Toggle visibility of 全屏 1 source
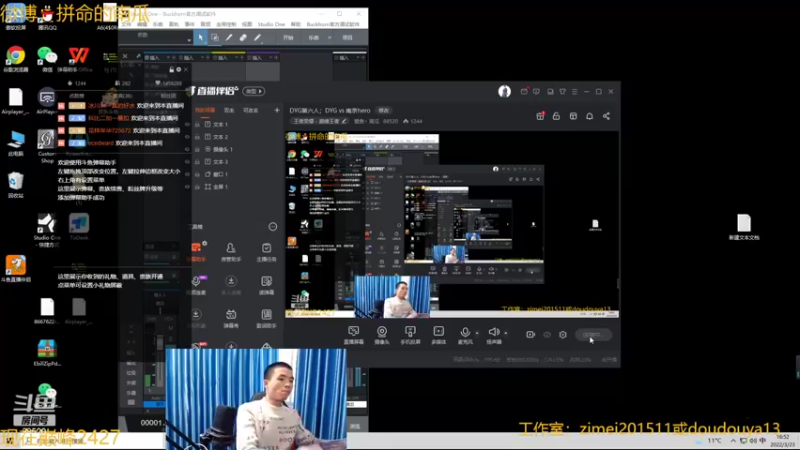The image size is (800, 450). (x=187, y=187)
